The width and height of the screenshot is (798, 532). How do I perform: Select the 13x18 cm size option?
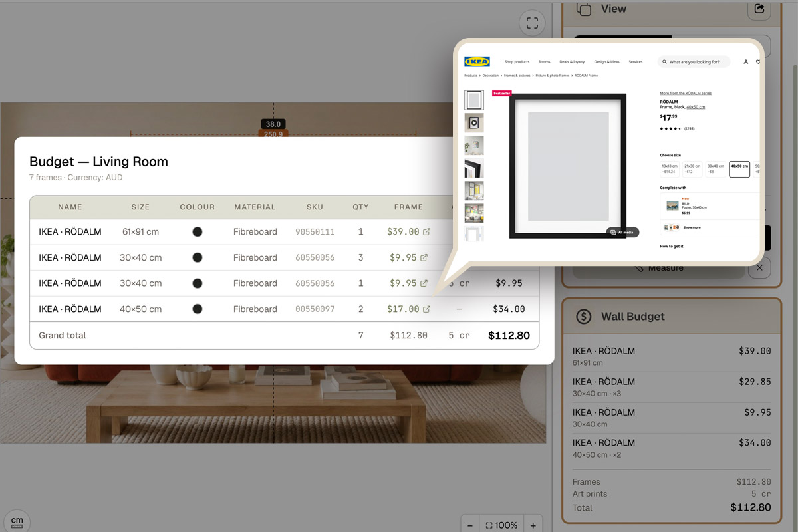click(x=670, y=169)
